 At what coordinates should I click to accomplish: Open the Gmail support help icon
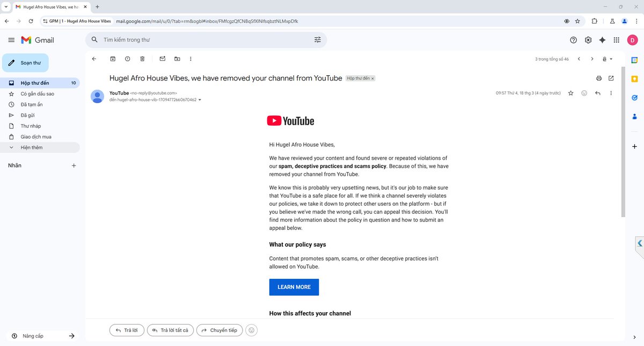click(x=573, y=40)
